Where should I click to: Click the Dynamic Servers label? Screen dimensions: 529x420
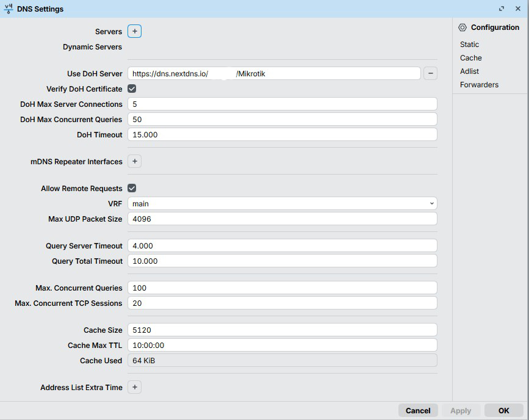tap(93, 47)
